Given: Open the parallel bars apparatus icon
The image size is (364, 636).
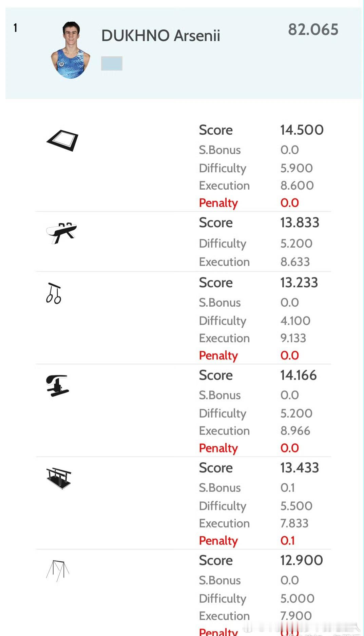Looking at the screenshot, I should pyautogui.click(x=59, y=478).
